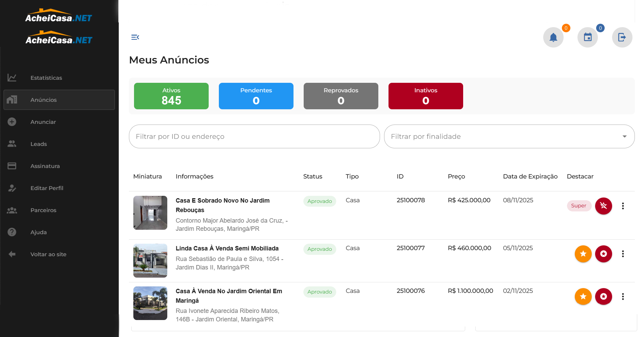Viewport: 644px width, 337px height.
Task: Click the logout icon button
Action: tap(622, 37)
